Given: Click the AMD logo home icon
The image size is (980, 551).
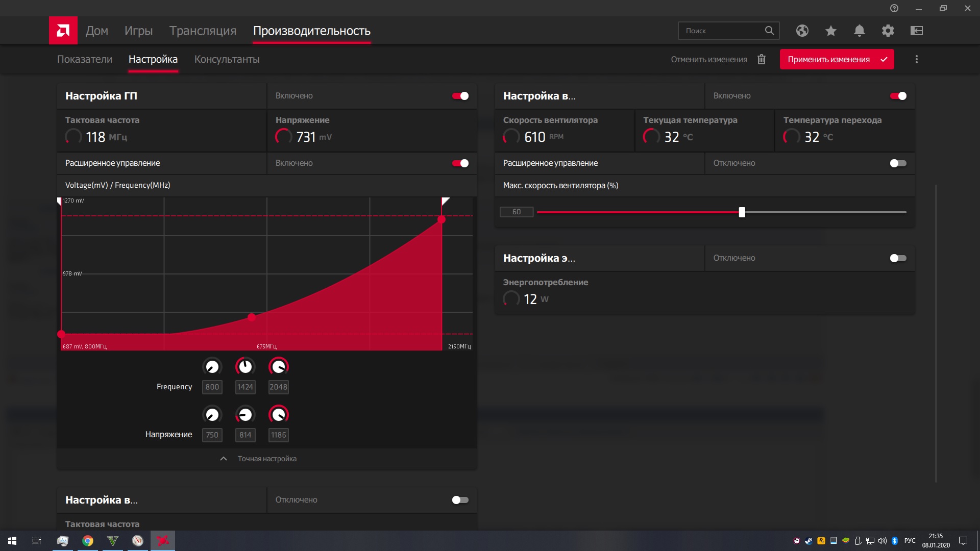Looking at the screenshot, I should pyautogui.click(x=63, y=31).
